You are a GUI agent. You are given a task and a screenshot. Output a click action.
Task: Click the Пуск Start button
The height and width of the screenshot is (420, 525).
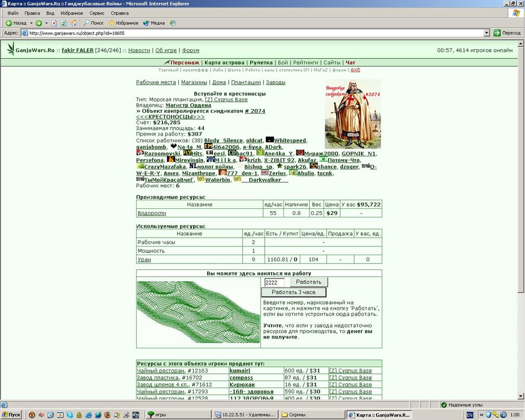(x=11, y=415)
